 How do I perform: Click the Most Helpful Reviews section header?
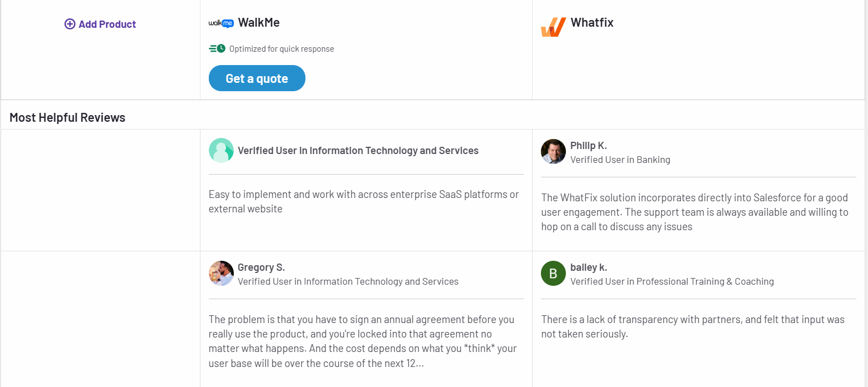(x=67, y=117)
